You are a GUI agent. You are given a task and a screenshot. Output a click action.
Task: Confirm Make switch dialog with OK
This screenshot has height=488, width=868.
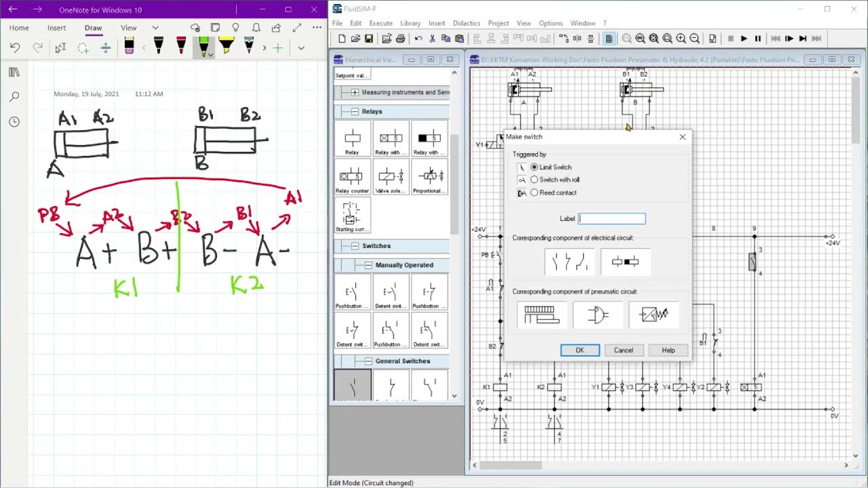580,350
